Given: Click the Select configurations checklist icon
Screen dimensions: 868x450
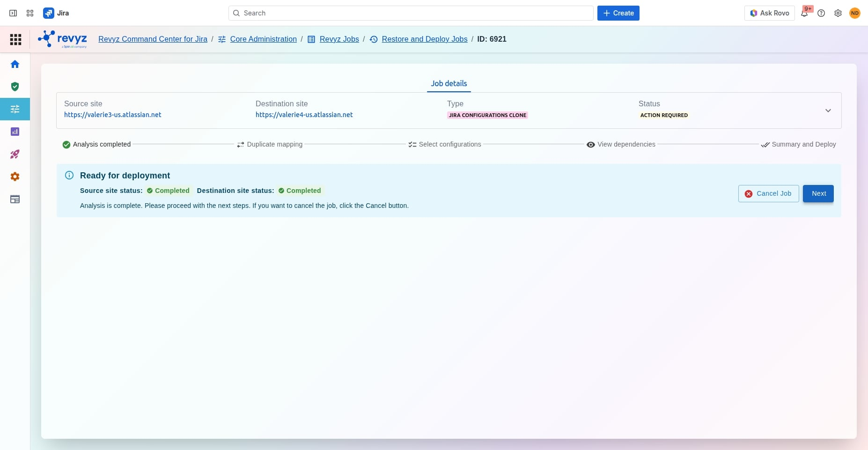Looking at the screenshot, I should [412, 145].
